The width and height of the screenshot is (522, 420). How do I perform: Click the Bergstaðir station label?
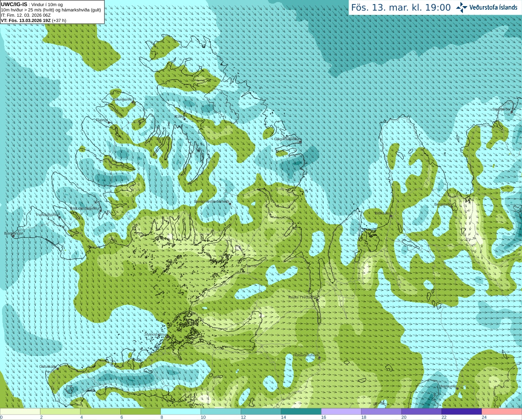(x=442, y=204)
